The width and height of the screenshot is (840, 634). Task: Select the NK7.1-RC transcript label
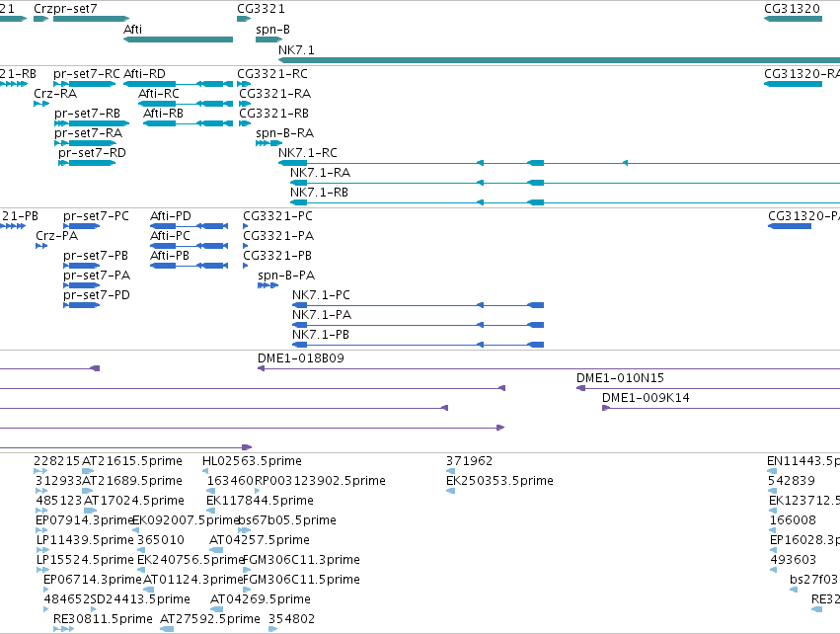pos(308,153)
